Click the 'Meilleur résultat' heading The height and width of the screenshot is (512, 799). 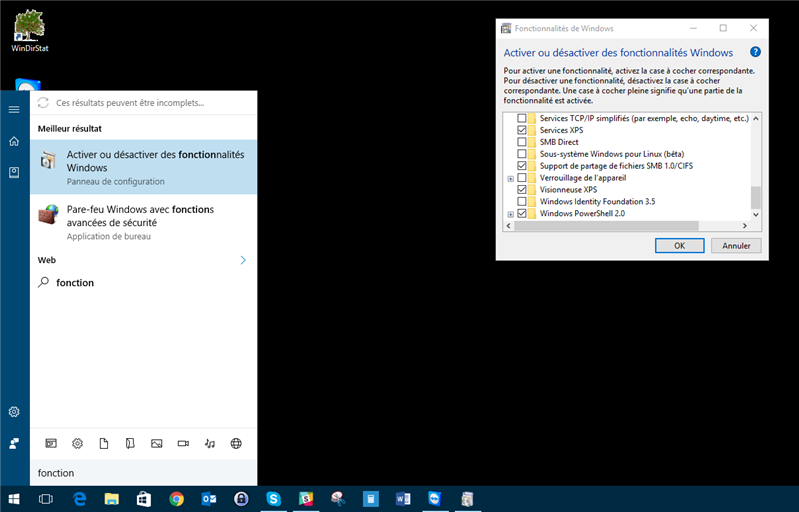[x=69, y=129]
